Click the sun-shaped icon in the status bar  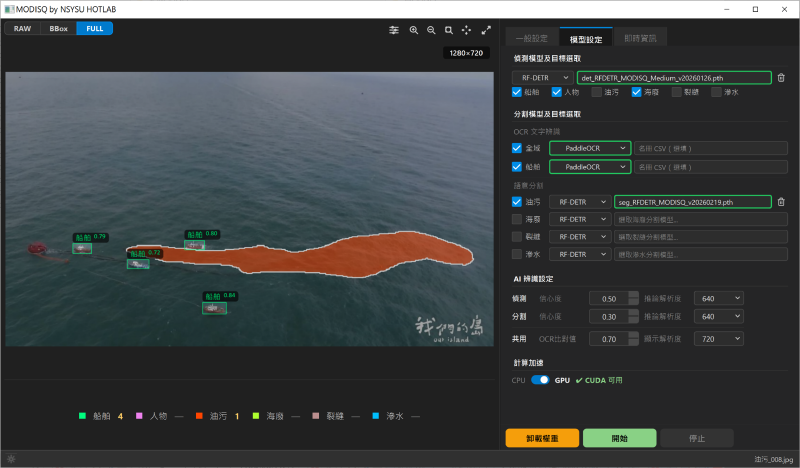point(11,459)
